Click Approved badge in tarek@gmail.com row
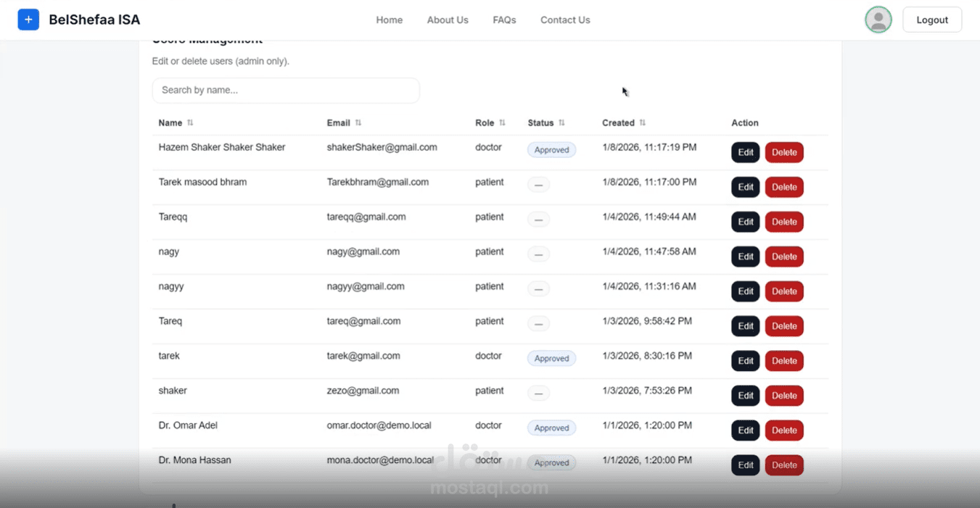 (x=552, y=359)
